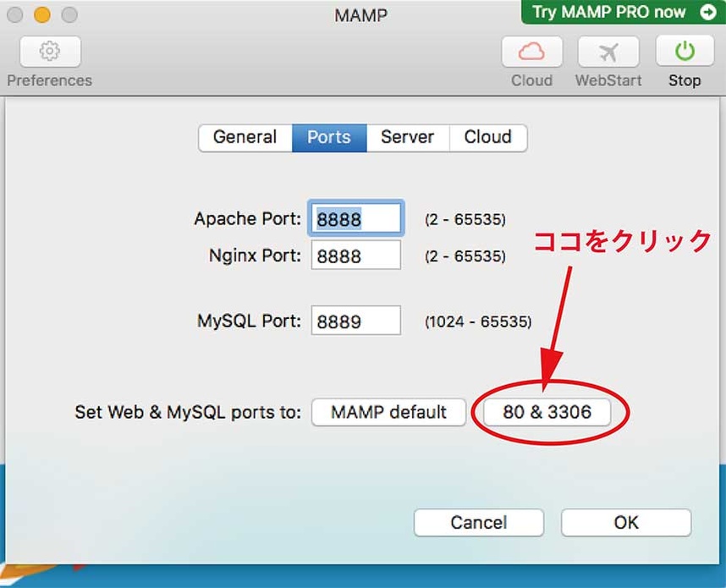Minimize the MAMP window with the yellow button

tap(42, 15)
